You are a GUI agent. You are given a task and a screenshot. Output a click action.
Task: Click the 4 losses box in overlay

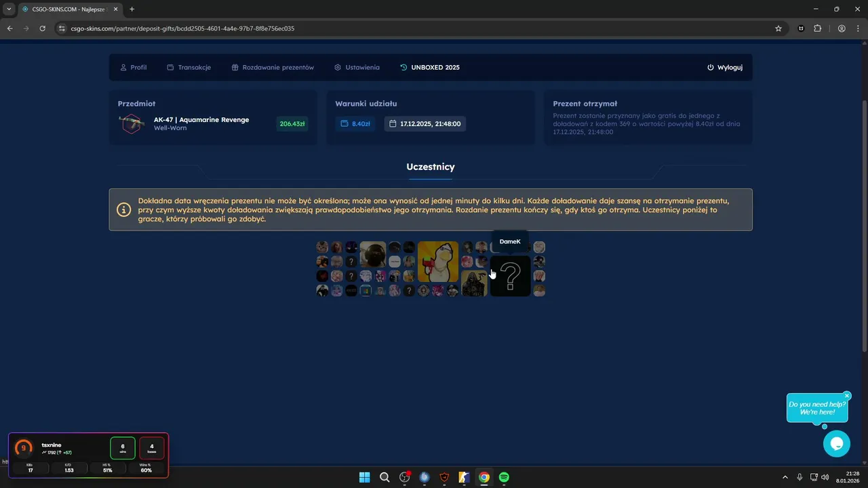tap(152, 448)
